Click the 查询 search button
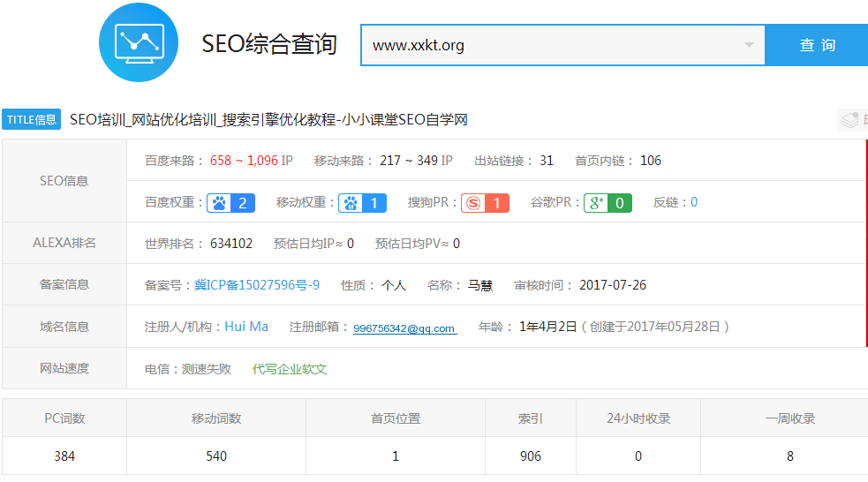The width and height of the screenshot is (868, 482). coord(817,45)
